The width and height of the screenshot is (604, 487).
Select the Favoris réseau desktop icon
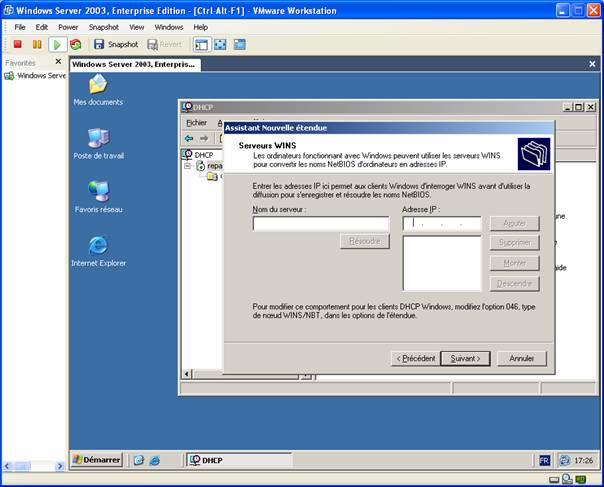coord(99,197)
